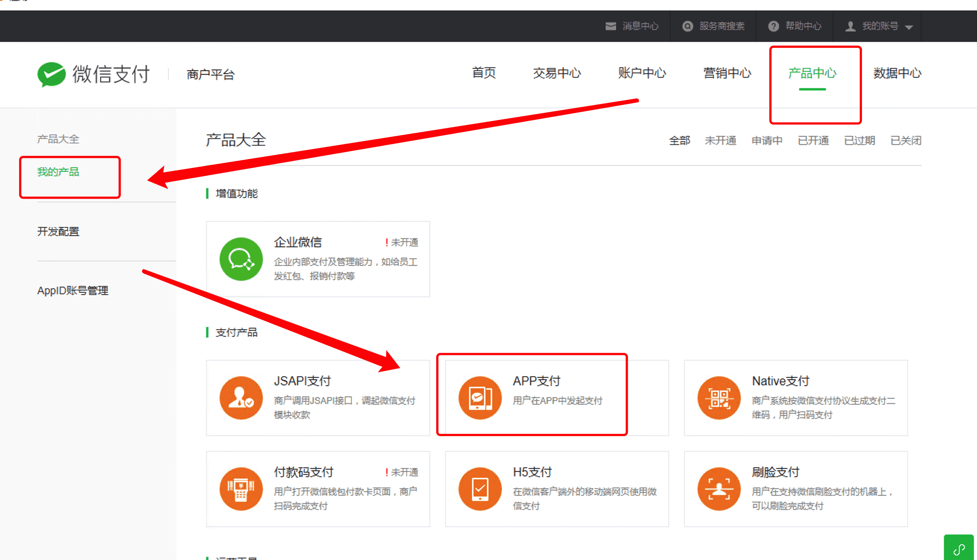Viewport: 977px width, 560px height.
Task: Click the 刷脸支付 product title
Action: pyautogui.click(x=775, y=472)
